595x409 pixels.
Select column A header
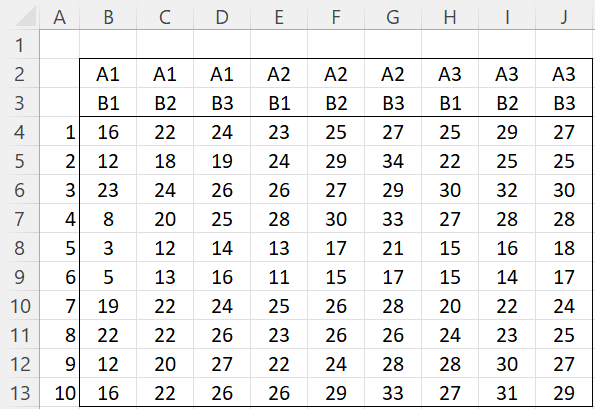point(60,17)
